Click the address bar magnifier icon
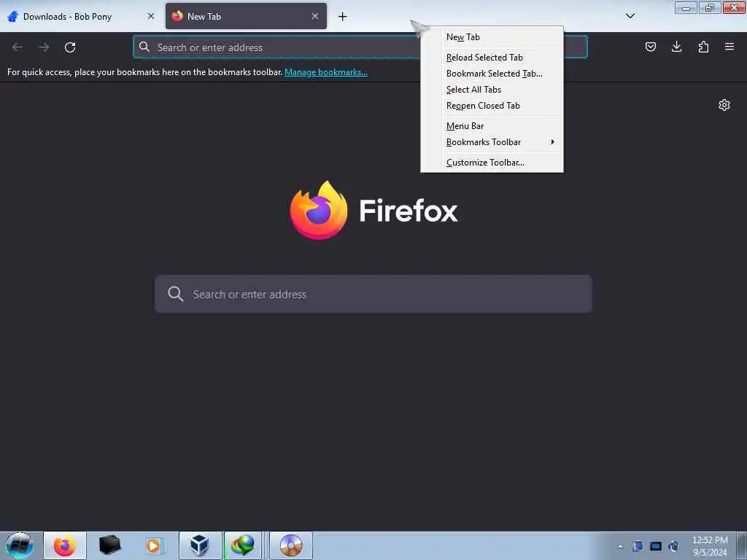 click(144, 47)
